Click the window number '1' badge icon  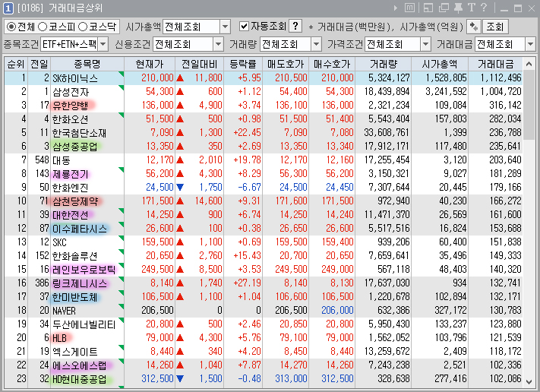pos(8,8)
